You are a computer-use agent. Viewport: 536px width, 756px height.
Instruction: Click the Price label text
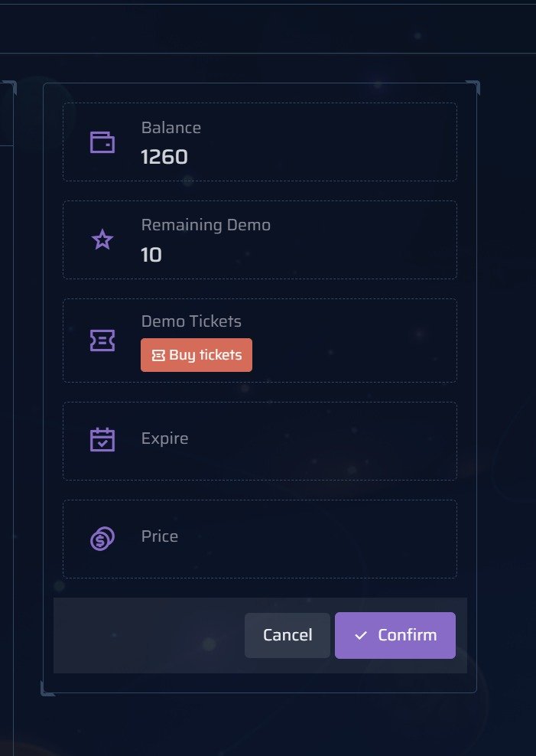coord(160,536)
